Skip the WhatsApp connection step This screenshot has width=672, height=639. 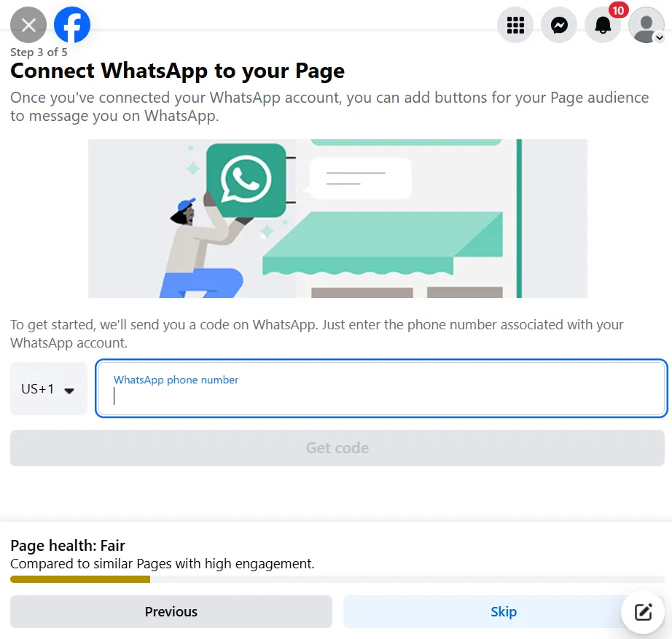point(504,611)
